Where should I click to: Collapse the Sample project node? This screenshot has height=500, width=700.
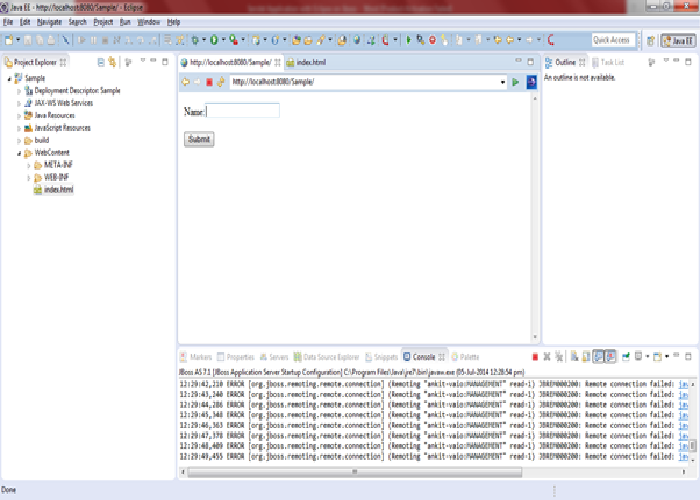9,79
